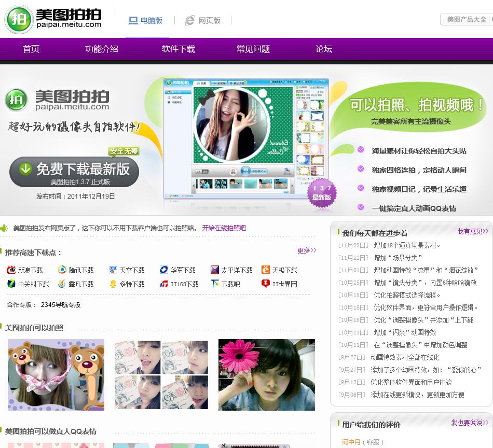Click the 霏凡下载 icon
This screenshot has height=448, width=493.
click(62, 284)
